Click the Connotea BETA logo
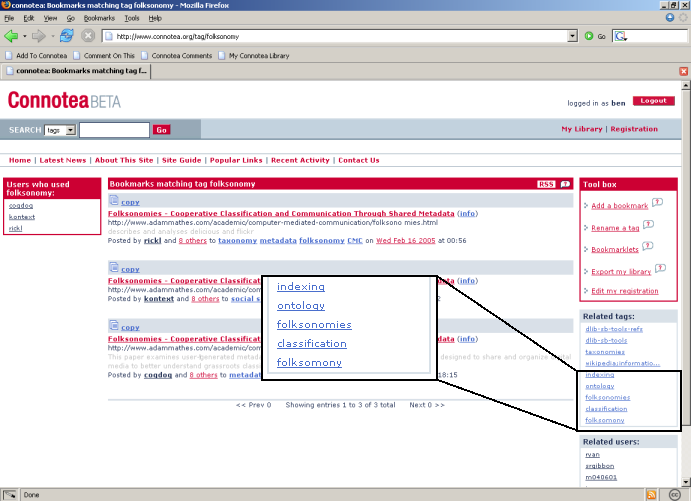 [64, 100]
